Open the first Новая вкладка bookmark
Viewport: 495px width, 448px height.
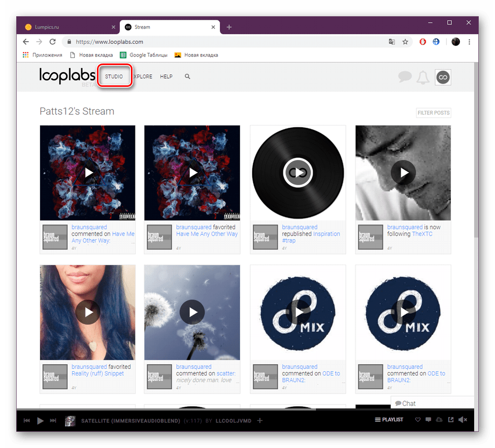click(x=91, y=55)
